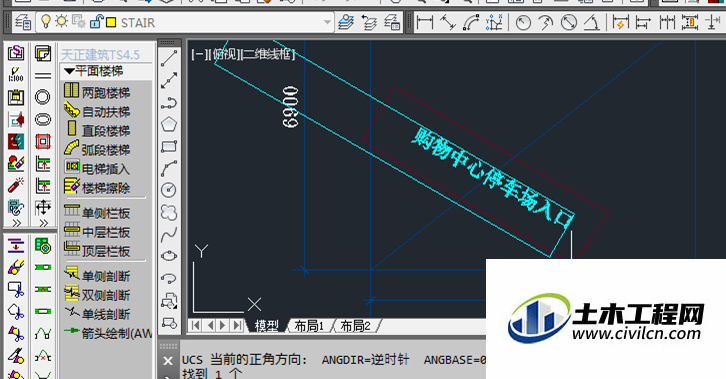Select the Angular dimension tool
726x379 pixels.
(x=592, y=22)
